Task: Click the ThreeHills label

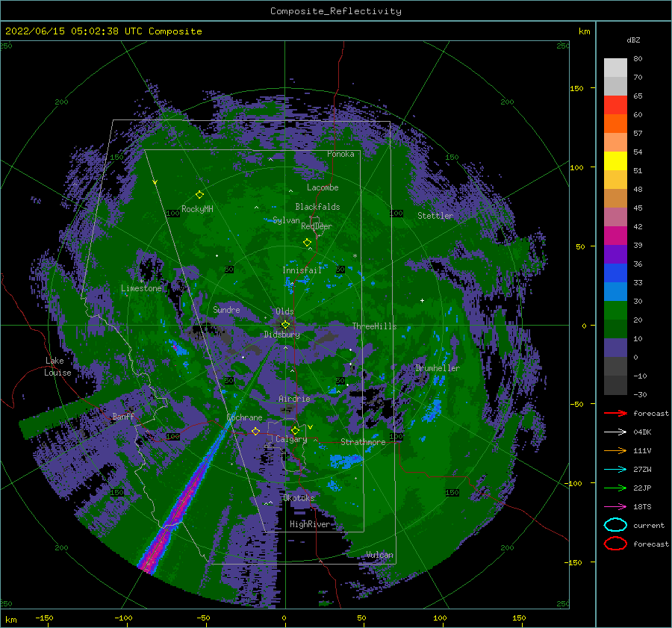Action: pos(375,326)
